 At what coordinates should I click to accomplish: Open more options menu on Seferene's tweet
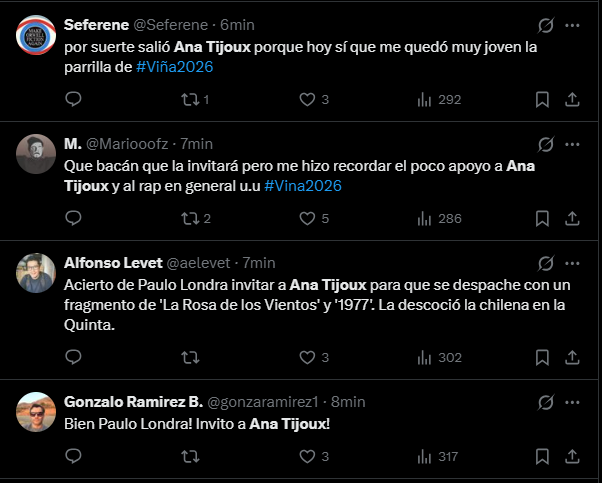tap(573, 25)
